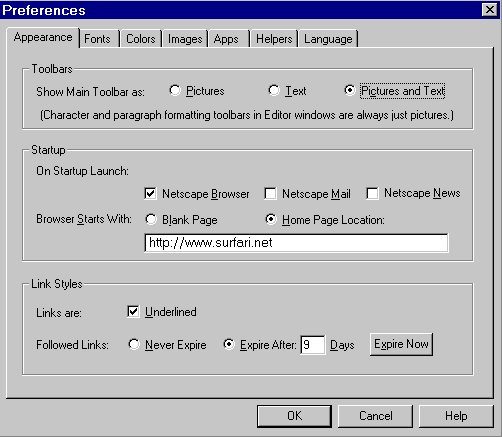The width and height of the screenshot is (502, 437).
Task: Switch to the Language tab
Action: pyautogui.click(x=328, y=39)
